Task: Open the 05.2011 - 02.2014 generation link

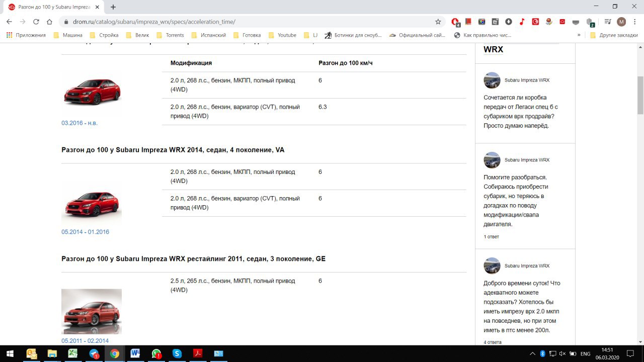Action: click(x=85, y=341)
